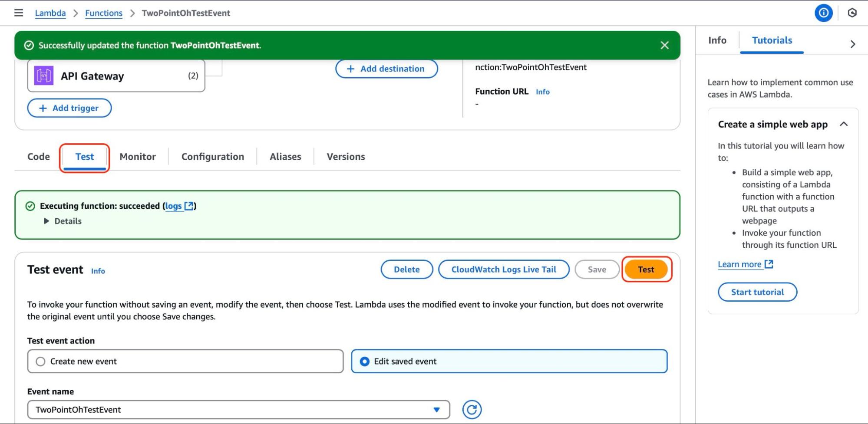Open CloudWatch Logs Live Tail
868x424 pixels.
point(504,270)
